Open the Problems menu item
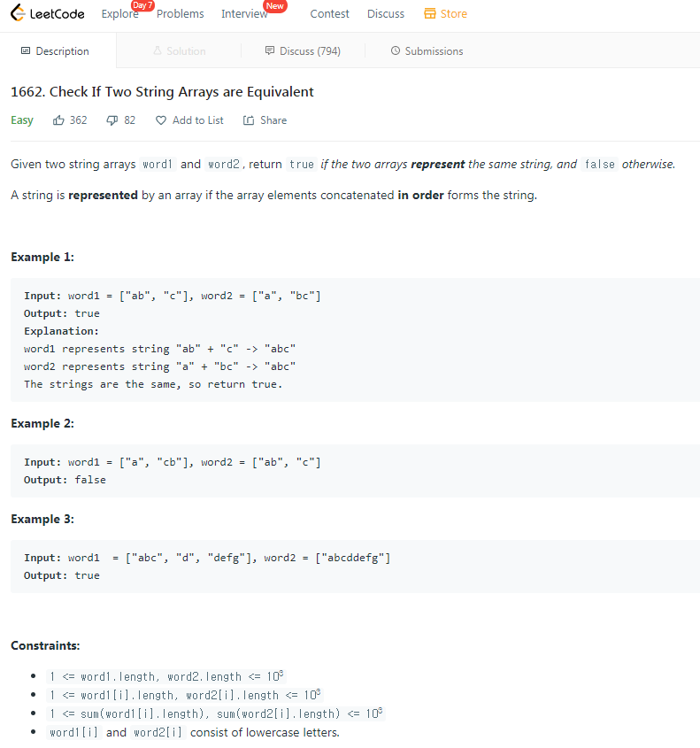This screenshot has height=748, width=700. pyautogui.click(x=180, y=13)
